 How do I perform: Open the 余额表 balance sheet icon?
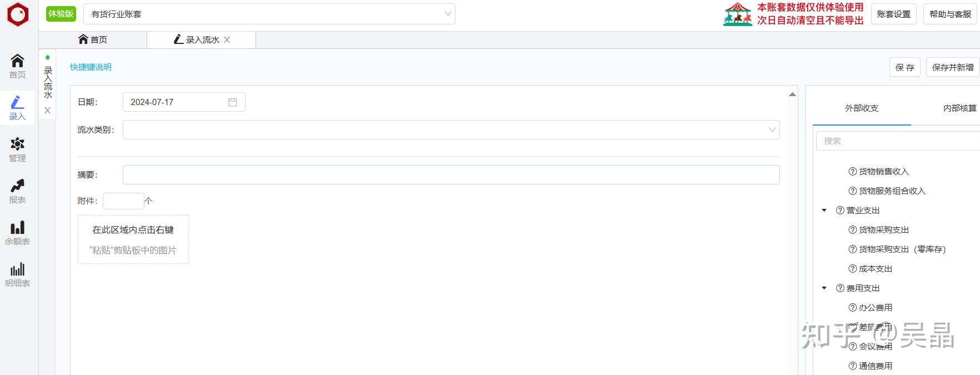click(x=17, y=232)
